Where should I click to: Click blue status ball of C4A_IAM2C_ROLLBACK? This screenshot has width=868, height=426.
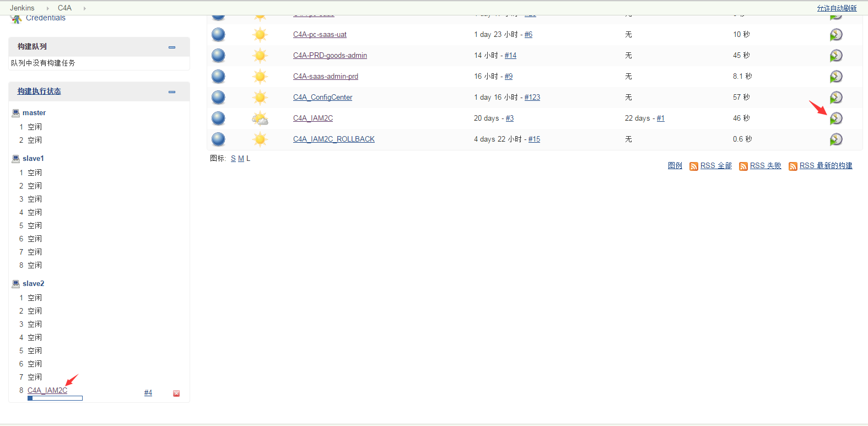[219, 139]
